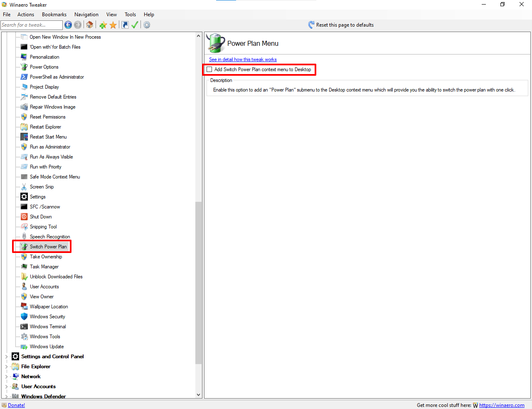Click the Donate! link in status bar
This screenshot has width=532, height=409.
(16, 405)
